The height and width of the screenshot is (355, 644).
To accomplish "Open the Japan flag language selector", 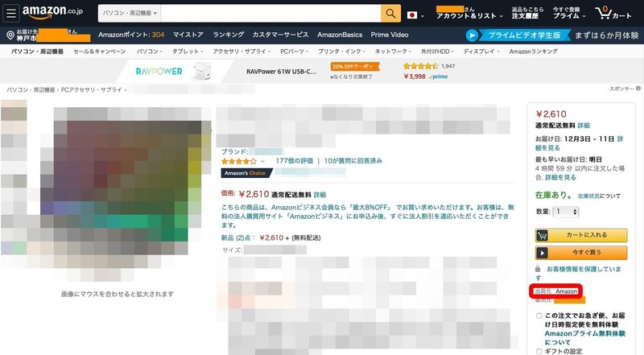I will click(x=412, y=15).
